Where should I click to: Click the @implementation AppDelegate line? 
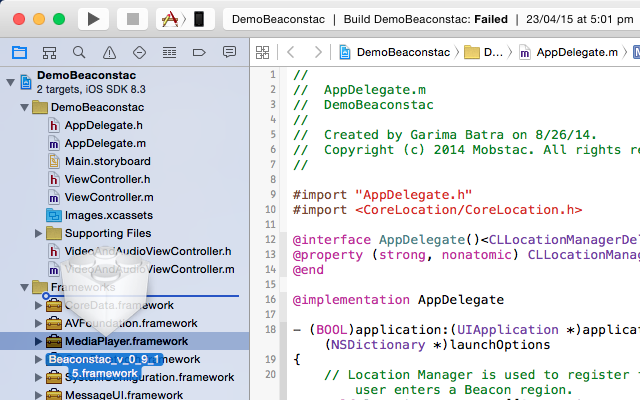398,300
